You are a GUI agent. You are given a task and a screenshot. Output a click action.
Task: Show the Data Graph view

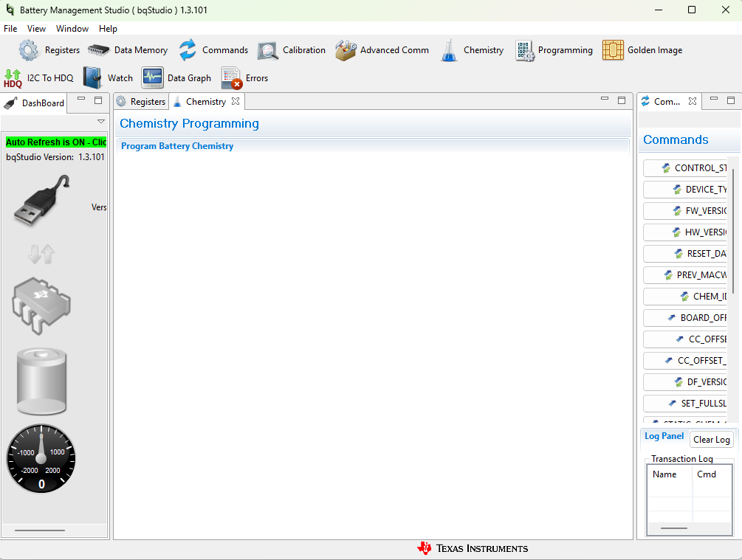[x=152, y=78]
